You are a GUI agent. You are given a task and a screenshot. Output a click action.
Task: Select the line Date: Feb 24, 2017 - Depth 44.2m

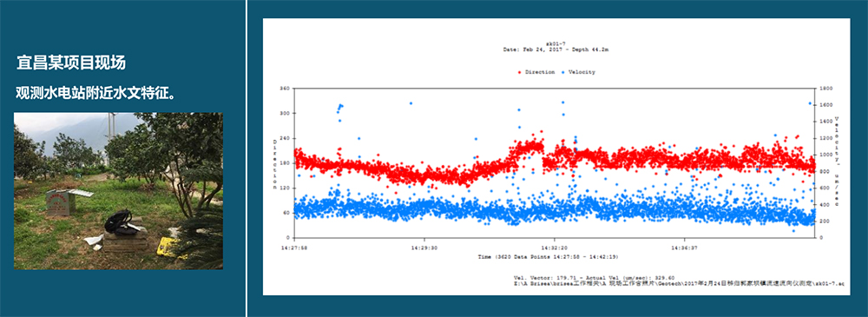[x=556, y=50]
